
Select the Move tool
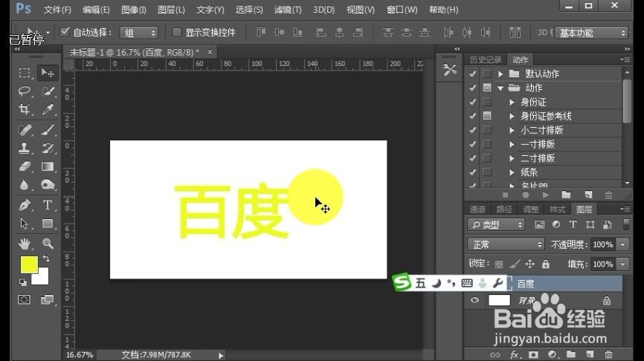48,73
